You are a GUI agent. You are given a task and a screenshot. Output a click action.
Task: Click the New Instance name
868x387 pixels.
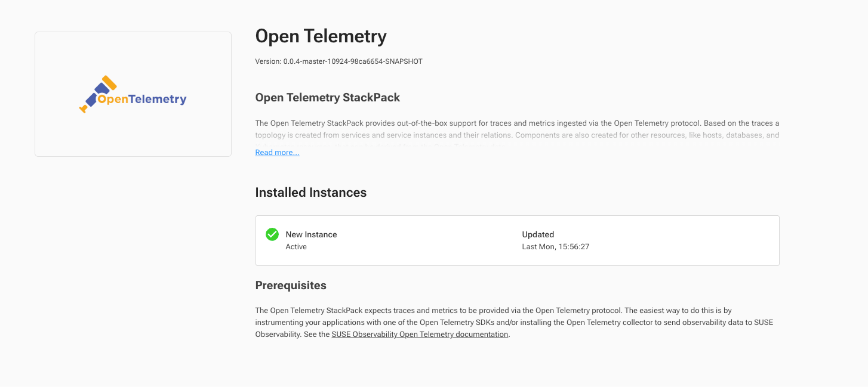(x=311, y=234)
